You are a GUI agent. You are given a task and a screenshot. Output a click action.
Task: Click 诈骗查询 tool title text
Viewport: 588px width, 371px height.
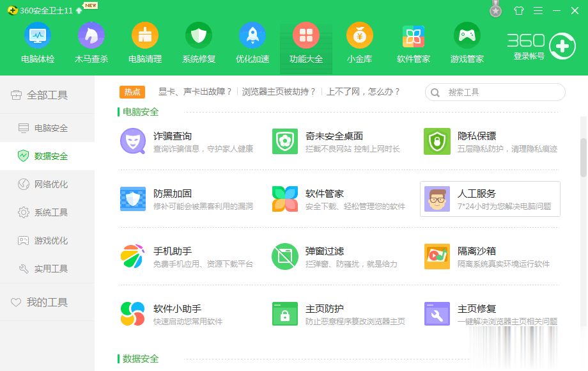[x=173, y=136]
